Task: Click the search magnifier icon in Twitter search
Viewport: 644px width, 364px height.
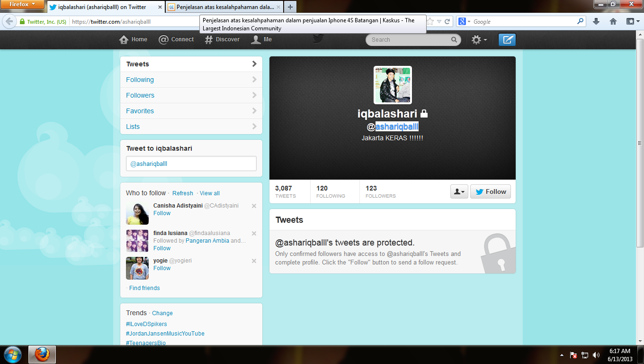Action: [454, 40]
